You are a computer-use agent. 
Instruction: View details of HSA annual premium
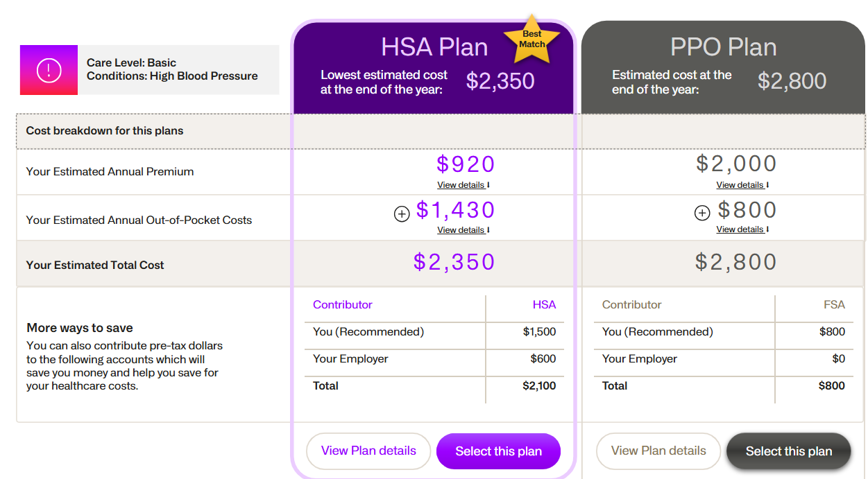click(x=463, y=185)
